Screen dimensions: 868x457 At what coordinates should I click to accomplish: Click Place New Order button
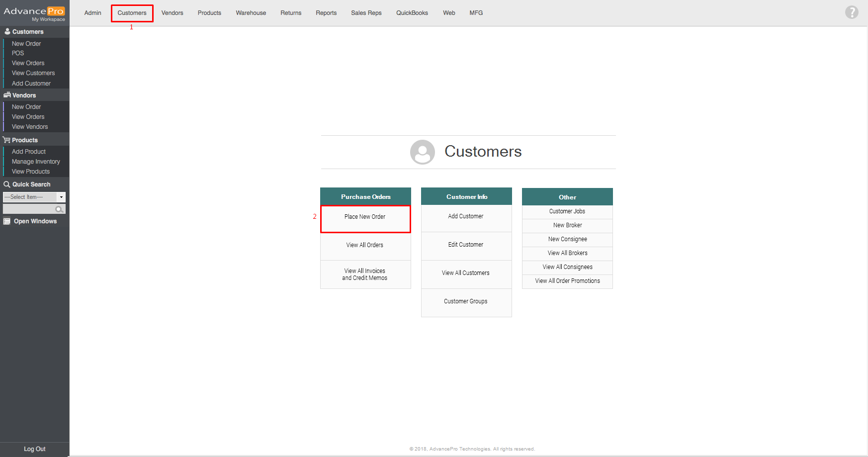[365, 217]
